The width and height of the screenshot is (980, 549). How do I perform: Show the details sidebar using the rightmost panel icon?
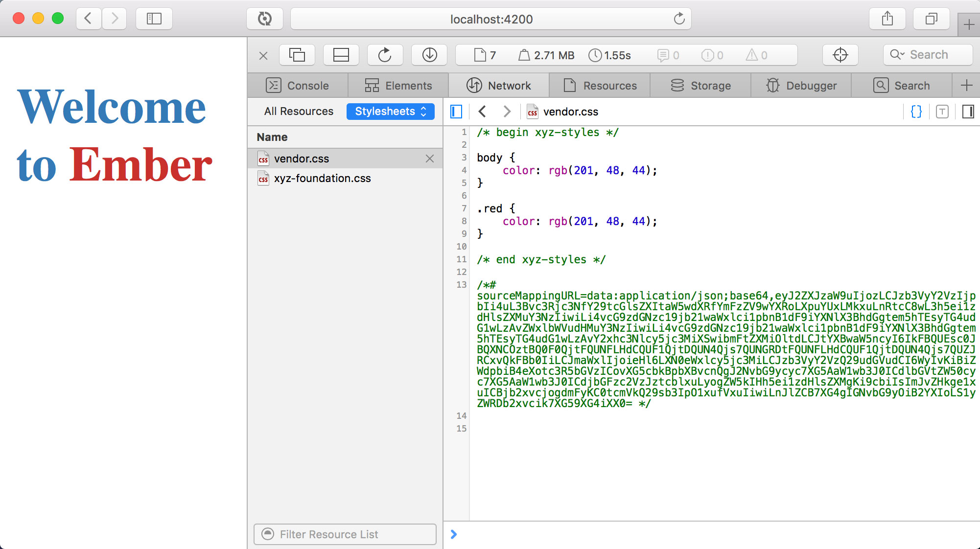click(x=967, y=112)
